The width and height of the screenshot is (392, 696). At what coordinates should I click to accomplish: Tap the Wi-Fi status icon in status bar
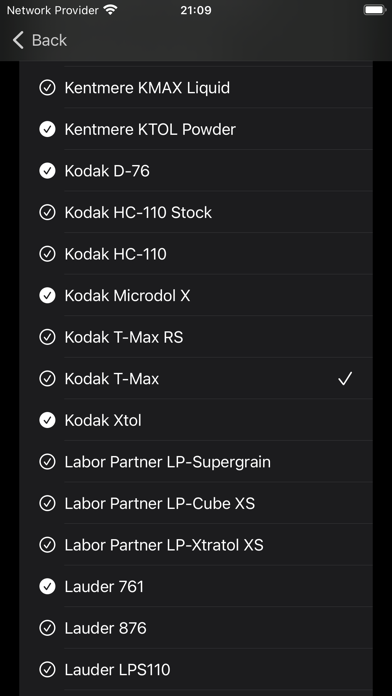pos(110,10)
